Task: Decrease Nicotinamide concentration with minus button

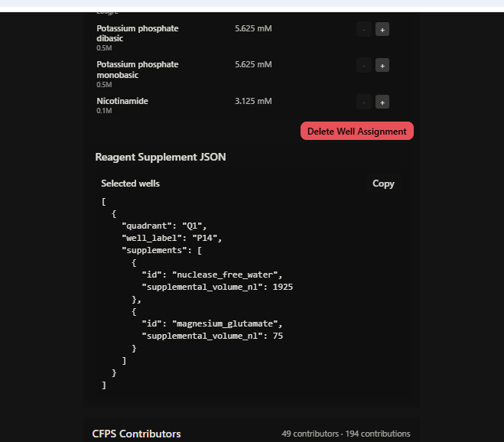Action: [364, 102]
